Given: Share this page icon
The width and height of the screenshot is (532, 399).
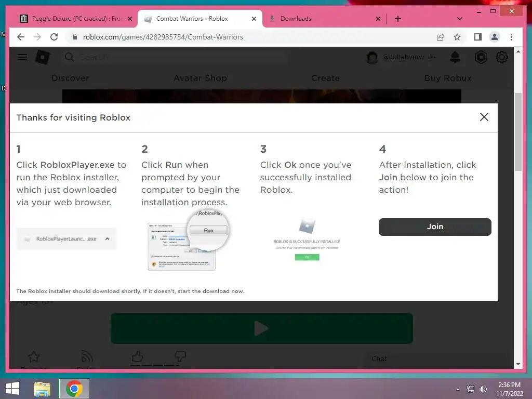Looking at the screenshot, I should (441, 37).
